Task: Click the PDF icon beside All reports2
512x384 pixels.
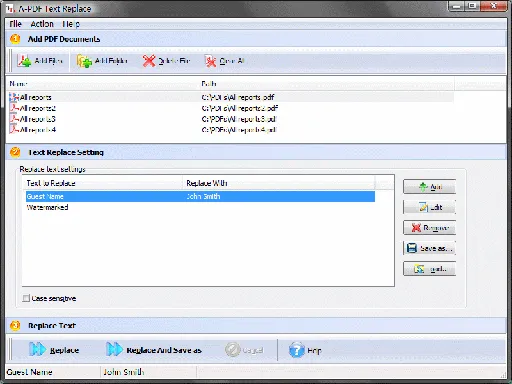Action: pyautogui.click(x=14, y=108)
